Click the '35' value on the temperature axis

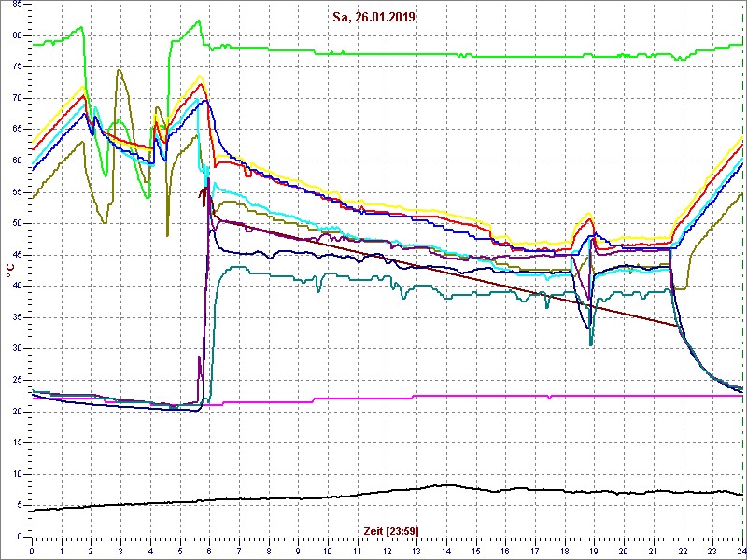tap(17, 317)
